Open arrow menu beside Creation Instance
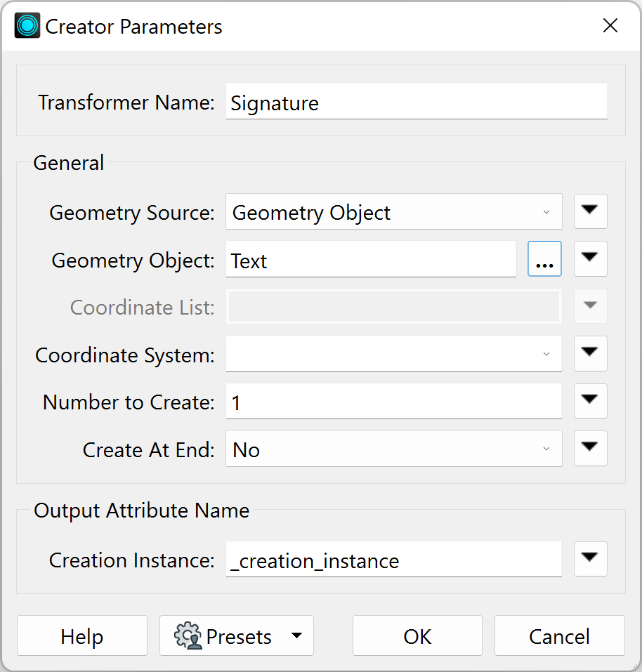Screen dimensions: 642x672 pyautogui.click(x=590, y=559)
